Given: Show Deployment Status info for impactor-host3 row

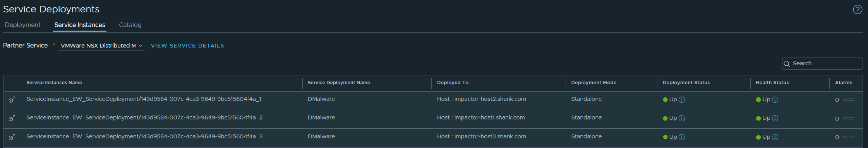Looking at the screenshot, I should 682,137.
